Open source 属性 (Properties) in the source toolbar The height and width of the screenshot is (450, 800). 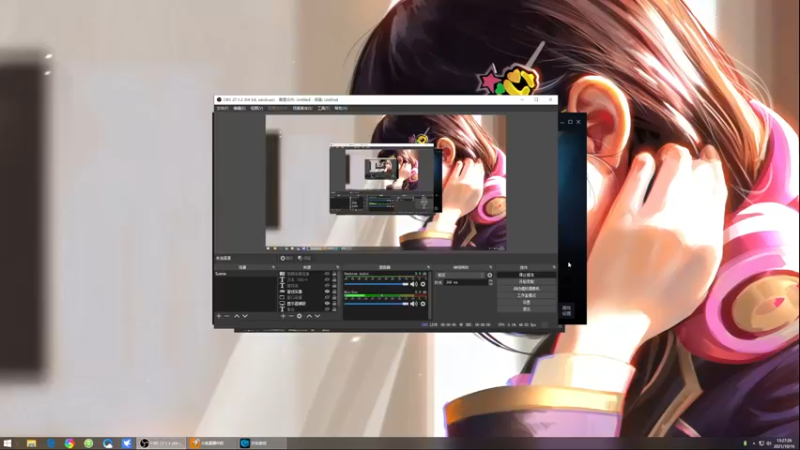point(287,258)
